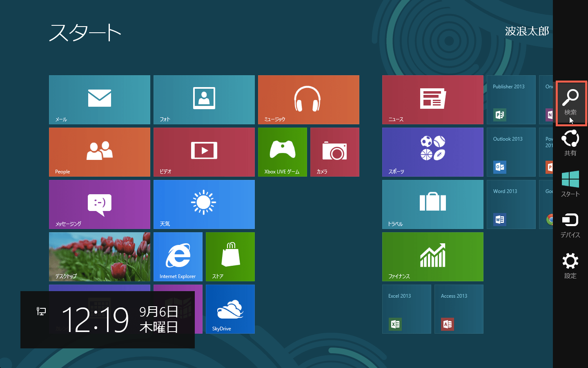Open the デバイス (Devices) charm

[570, 225]
